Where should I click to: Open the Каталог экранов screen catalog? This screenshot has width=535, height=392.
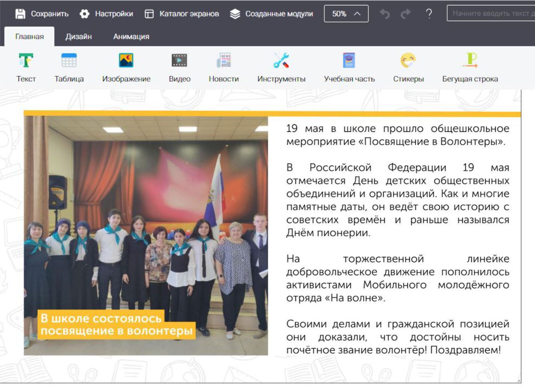(x=182, y=14)
